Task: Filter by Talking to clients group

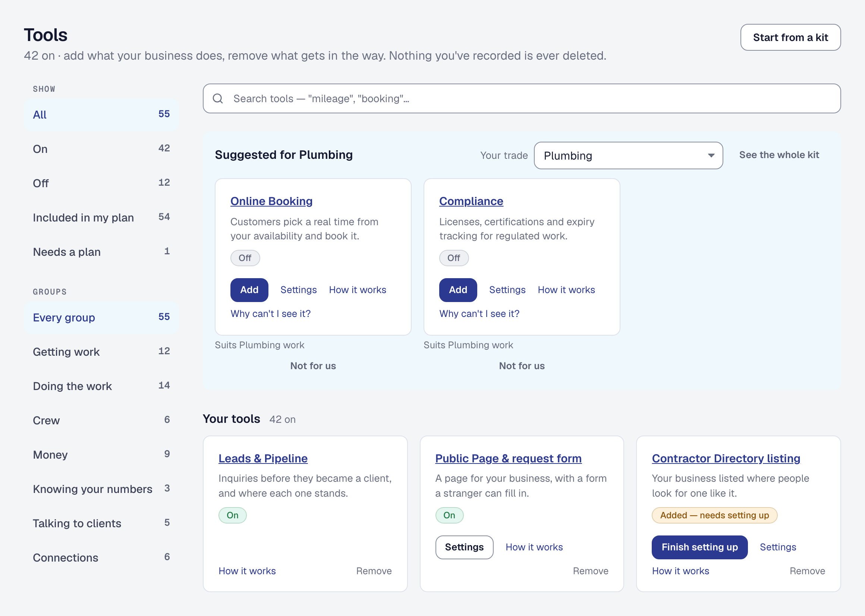Action: (101, 523)
